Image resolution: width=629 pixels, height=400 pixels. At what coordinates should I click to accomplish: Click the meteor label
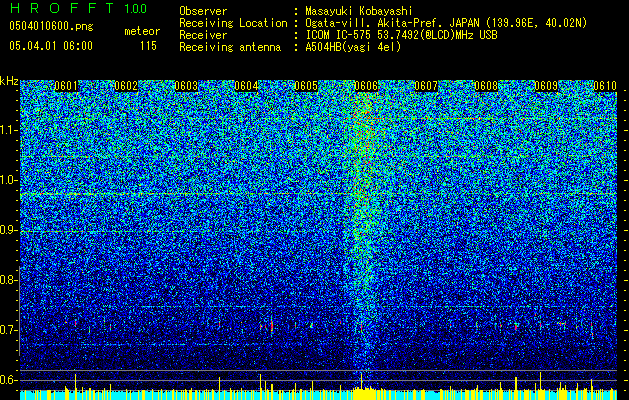point(142,31)
